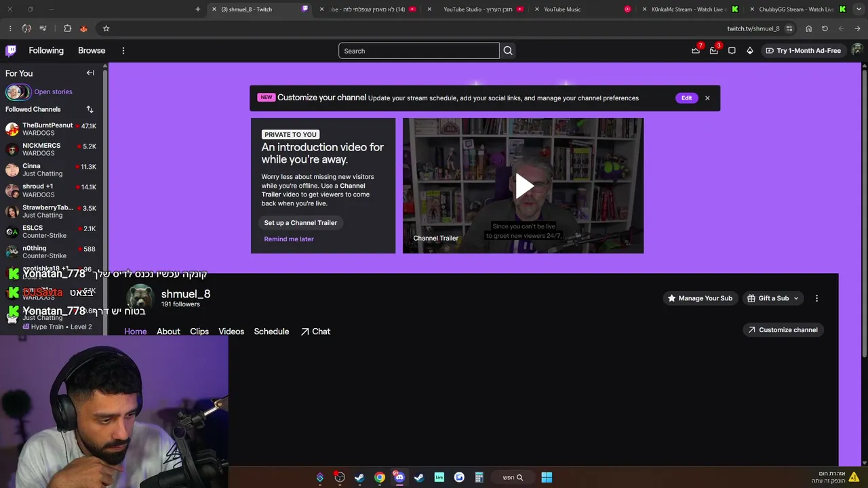Click the Windows taskbar search box
Screen dimensions: 868x488
point(513,477)
